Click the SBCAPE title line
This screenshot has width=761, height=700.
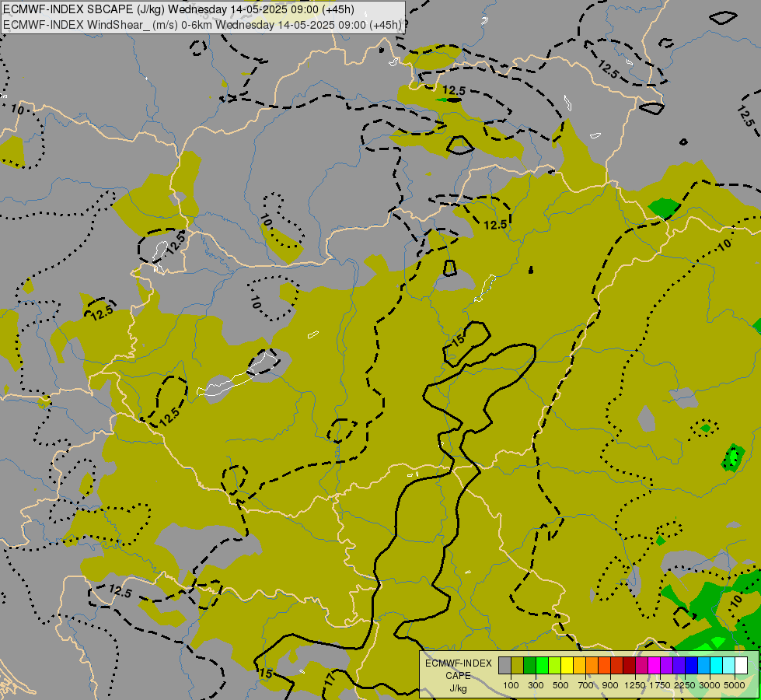pos(178,9)
